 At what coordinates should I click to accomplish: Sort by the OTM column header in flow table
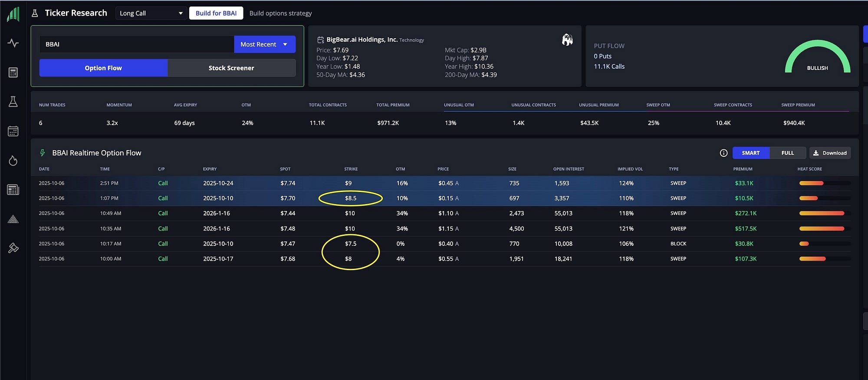point(400,169)
